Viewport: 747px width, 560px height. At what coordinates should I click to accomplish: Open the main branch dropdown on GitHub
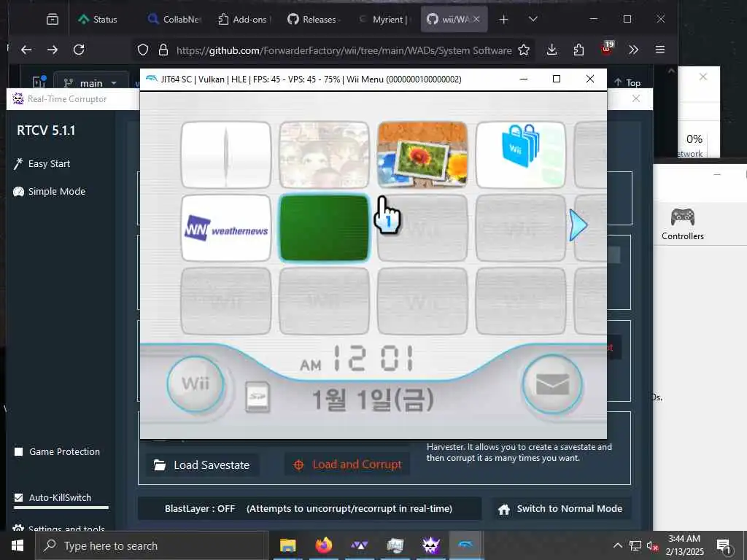[91, 83]
